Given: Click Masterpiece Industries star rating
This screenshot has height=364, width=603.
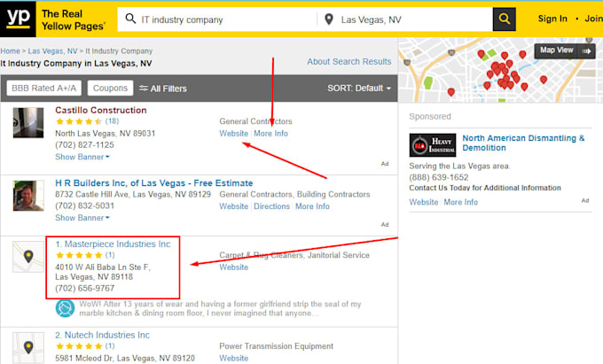Looking at the screenshot, I should point(85,255).
